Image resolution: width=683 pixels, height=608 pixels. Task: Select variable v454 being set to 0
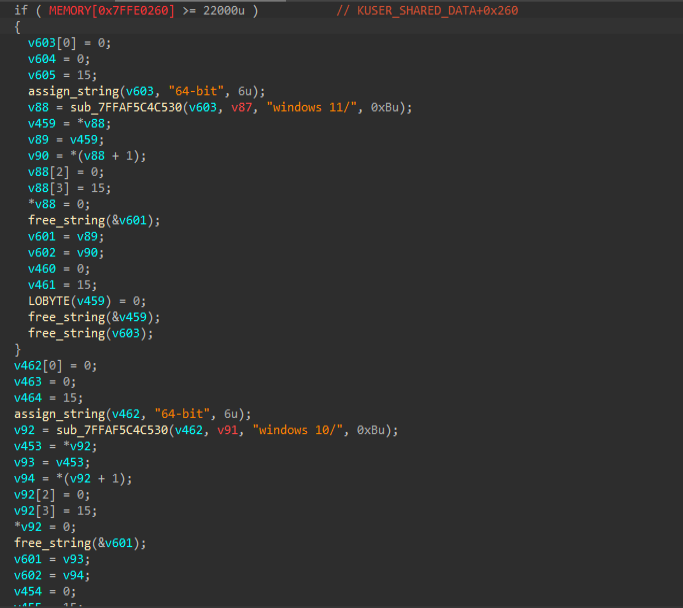click(x=28, y=591)
